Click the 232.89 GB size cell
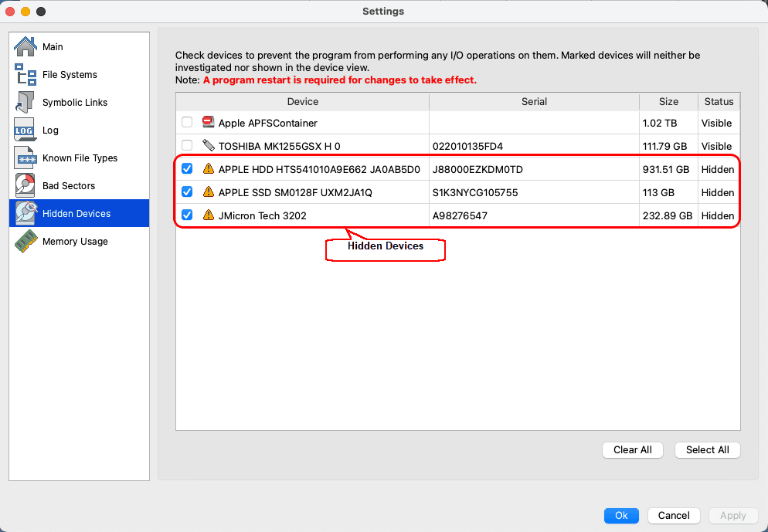Image resolution: width=768 pixels, height=532 pixels. (x=667, y=216)
